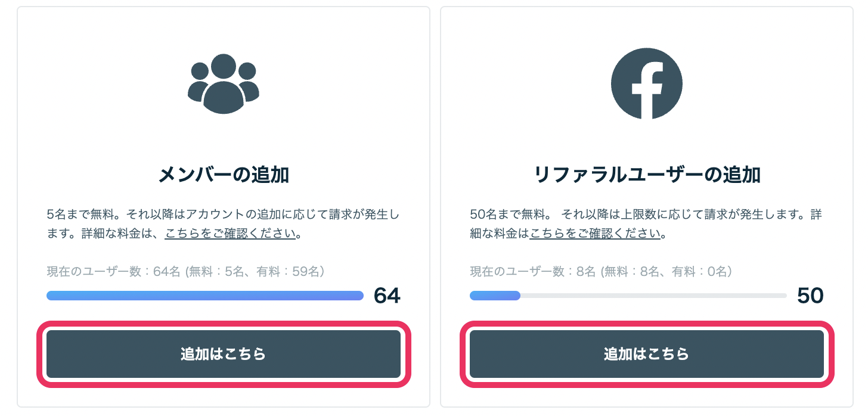Click 追加はこちら button under リファラルユーザーの追加
The width and height of the screenshot is (868, 416).
647,354
